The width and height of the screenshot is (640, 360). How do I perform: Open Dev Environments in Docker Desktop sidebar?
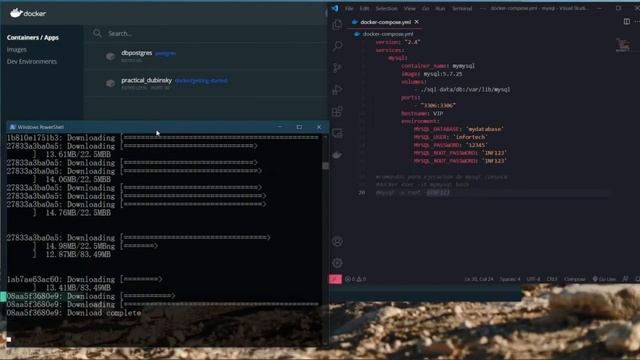pos(32,62)
